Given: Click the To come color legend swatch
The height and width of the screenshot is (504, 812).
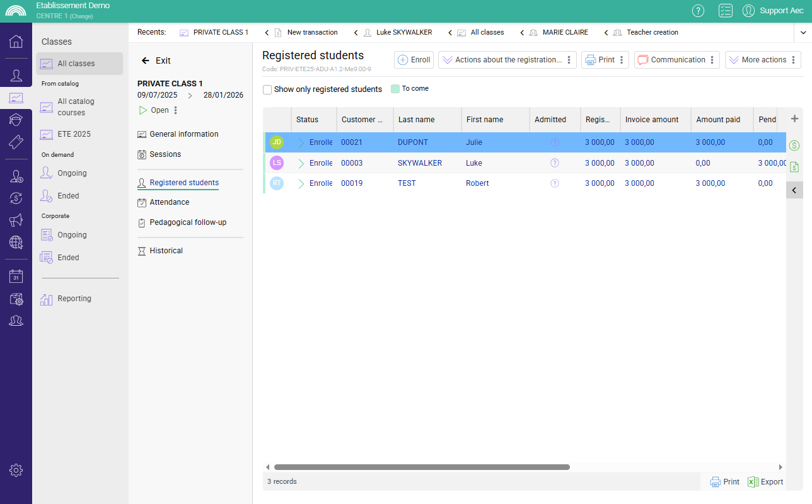Looking at the screenshot, I should point(395,89).
